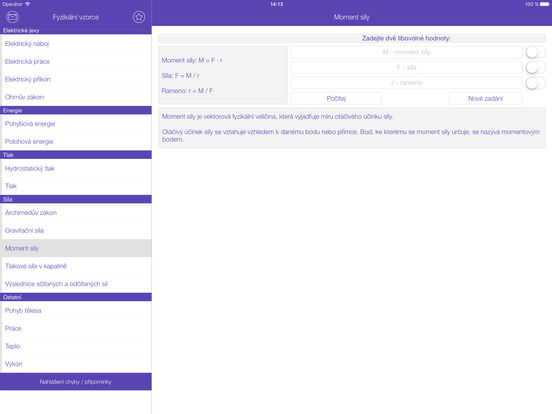552x414 pixels.
Task: Focus the F - síla input field
Action: (x=407, y=67)
